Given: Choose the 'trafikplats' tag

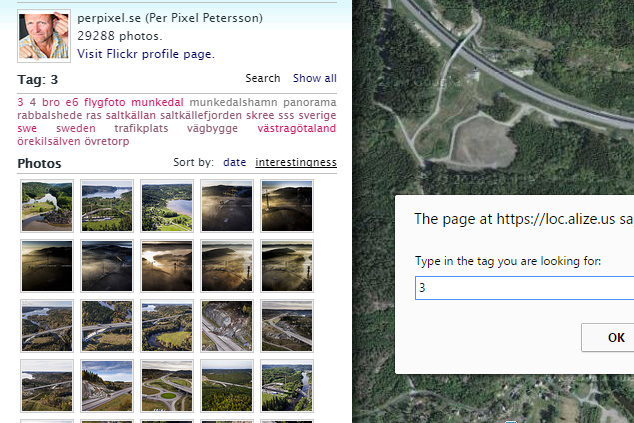Looking at the screenshot, I should coord(141,128).
